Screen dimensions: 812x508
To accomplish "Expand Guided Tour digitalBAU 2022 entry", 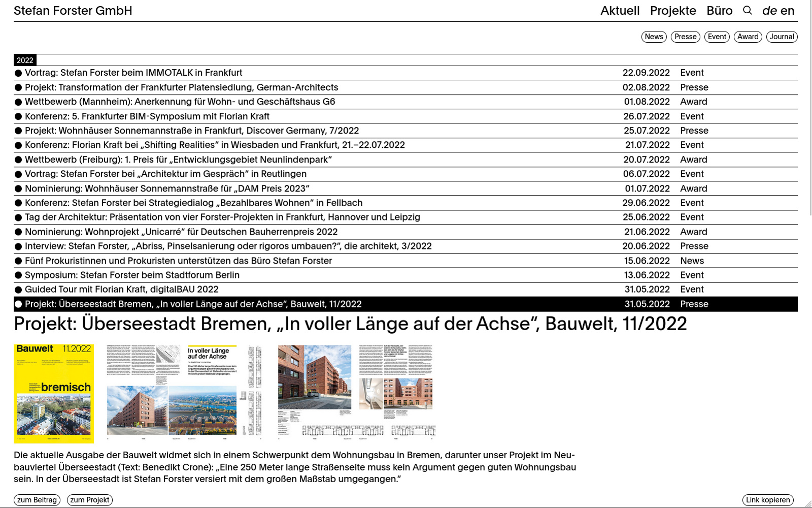I will coord(122,290).
